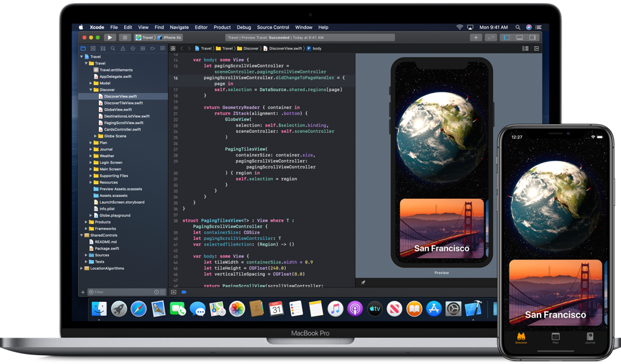Open the Find navigator magnifier icon
621x364 pixels.
pyautogui.click(x=113, y=48)
